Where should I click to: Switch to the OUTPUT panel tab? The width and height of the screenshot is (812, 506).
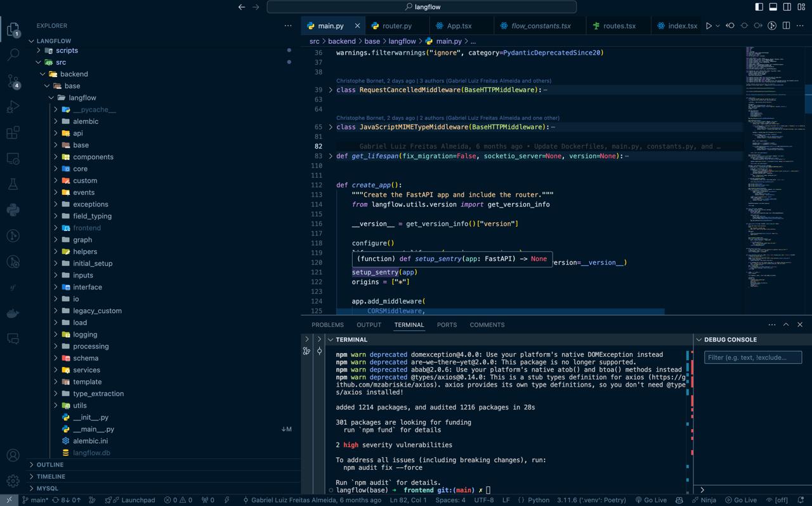(369, 324)
